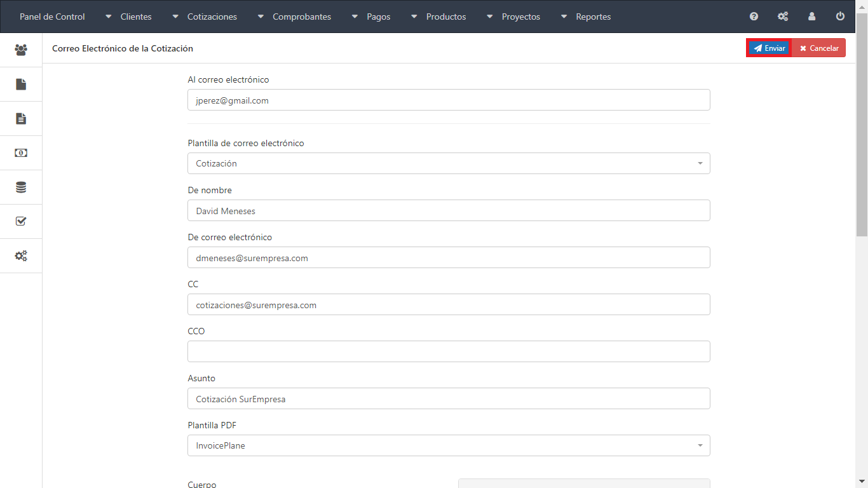Expand the Plantilla PDF dropdown
The height and width of the screenshot is (488, 868).
tap(449, 445)
